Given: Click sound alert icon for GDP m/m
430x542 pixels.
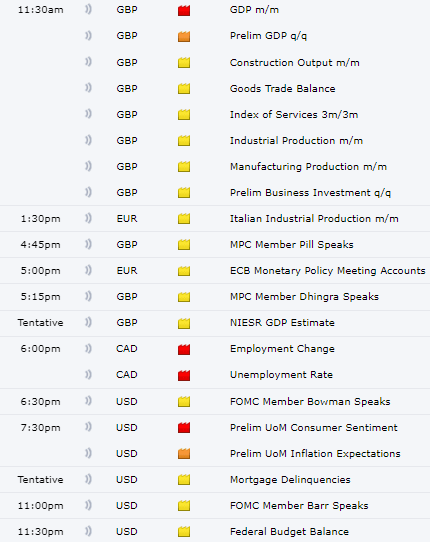Looking at the screenshot, I should click(88, 9).
